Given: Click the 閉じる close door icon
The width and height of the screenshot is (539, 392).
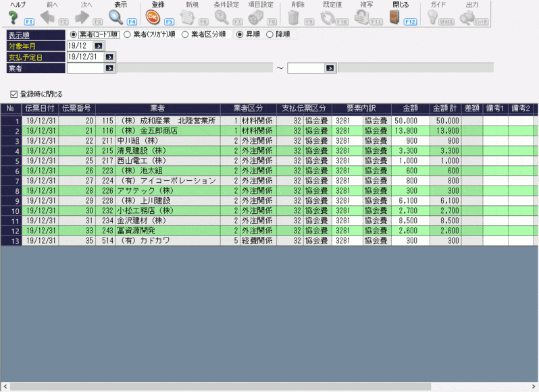Looking at the screenshot, I should tap(395, 18).
